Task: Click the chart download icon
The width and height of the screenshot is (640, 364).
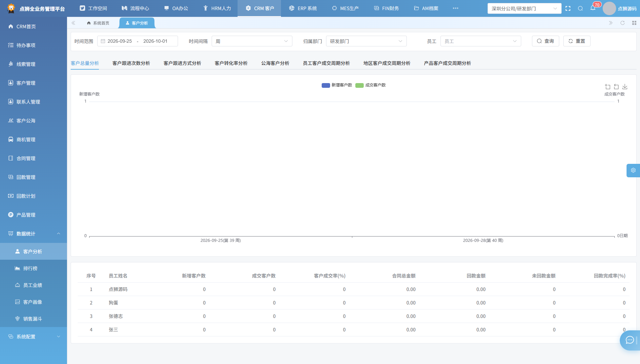Action: tap(625, 87)
